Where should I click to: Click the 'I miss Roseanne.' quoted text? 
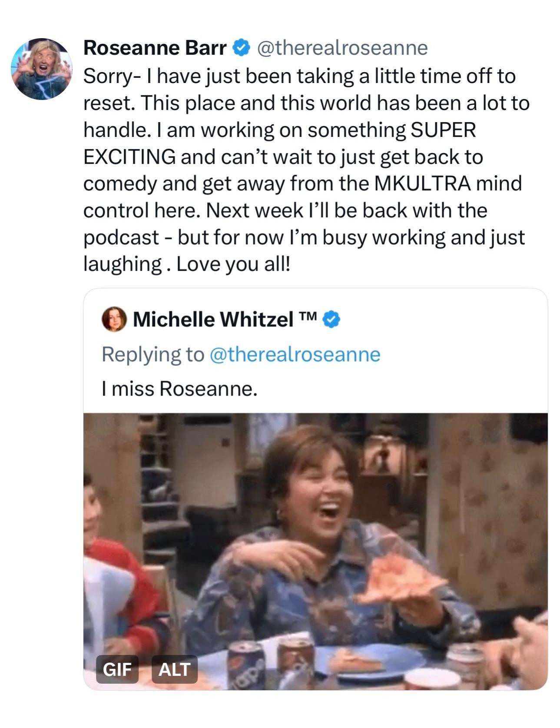(179, 389)
